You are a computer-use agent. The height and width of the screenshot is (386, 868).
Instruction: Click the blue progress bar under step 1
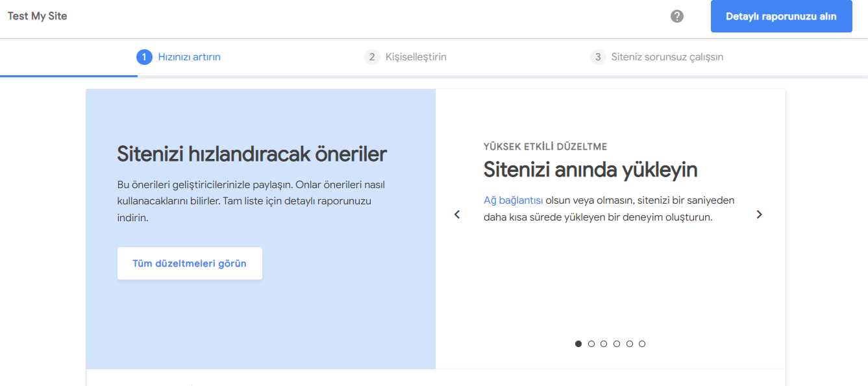click(69, 76)
